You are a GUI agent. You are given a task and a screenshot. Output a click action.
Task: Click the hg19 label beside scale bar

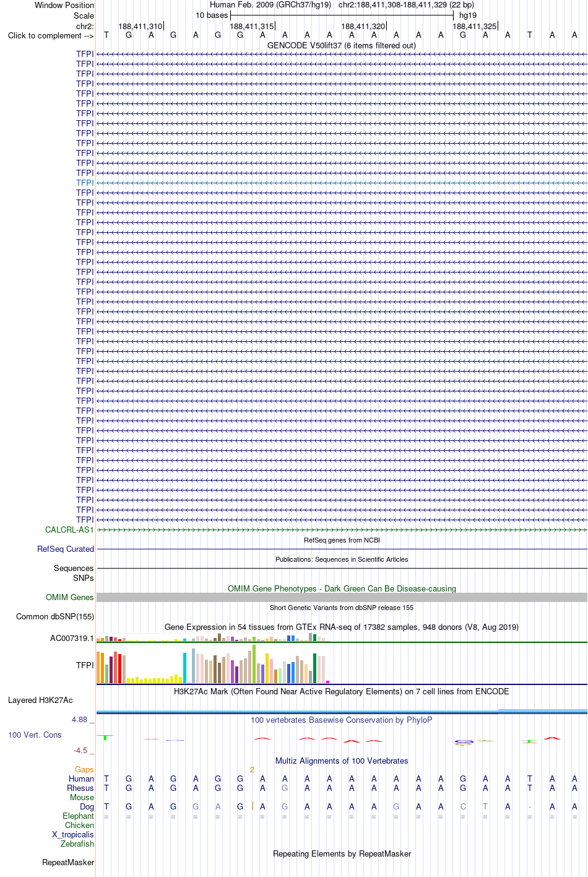pos(468,15)
